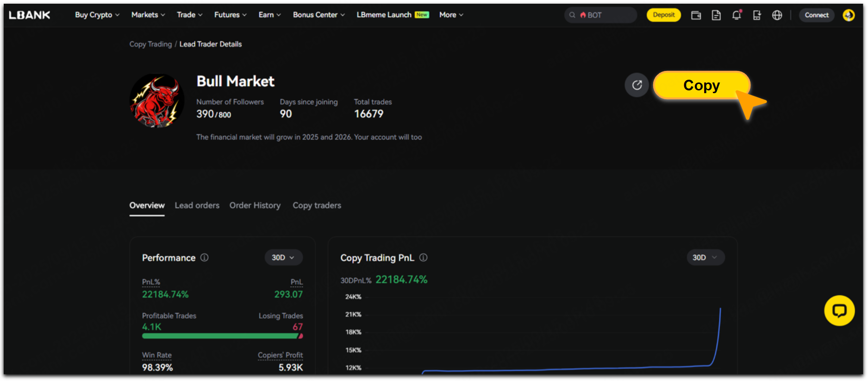Viewport: 868px width, 381px height.
Task: Click the user profile avatar in header
Action: coord(849,15)
